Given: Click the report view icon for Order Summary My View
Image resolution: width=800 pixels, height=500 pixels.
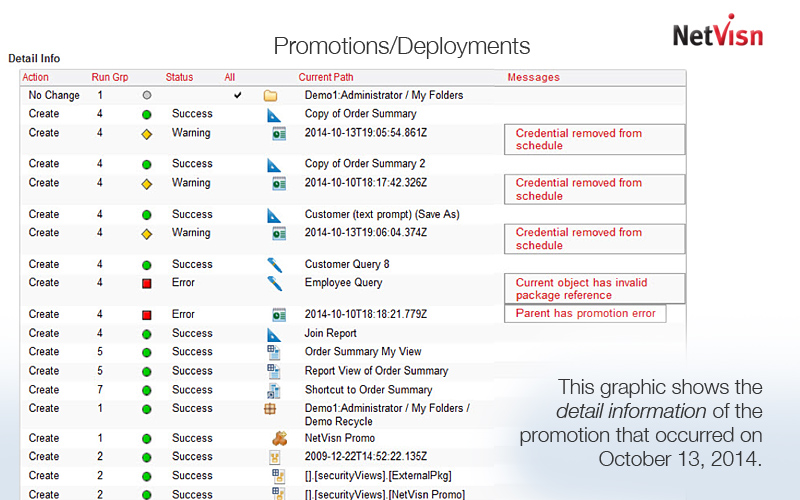Looking at the screenshot, I should [275, 352].
